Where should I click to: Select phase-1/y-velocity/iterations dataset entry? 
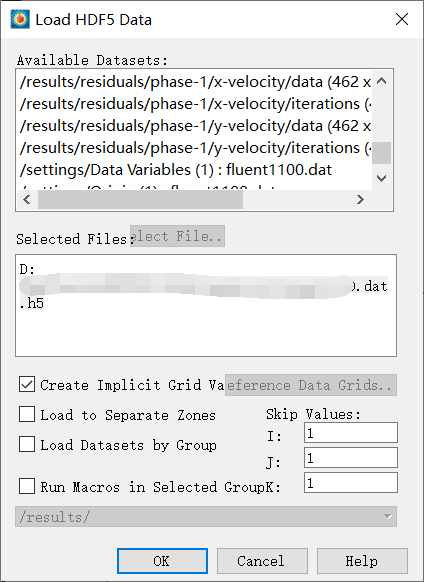(196, 148)
